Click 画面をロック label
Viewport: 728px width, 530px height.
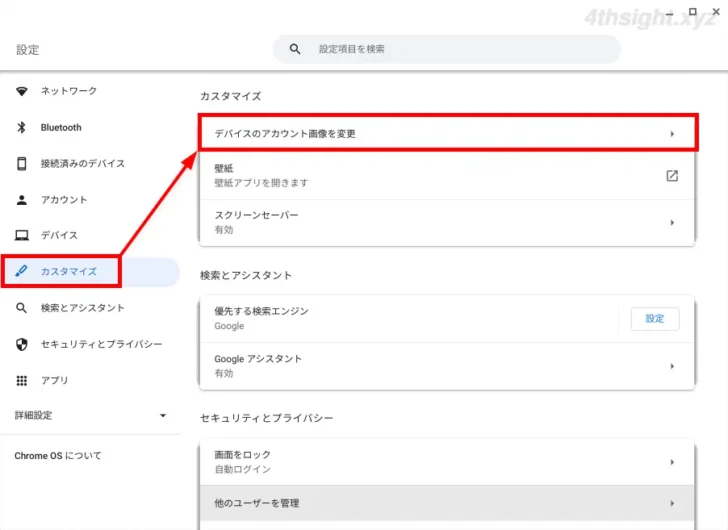242,454
